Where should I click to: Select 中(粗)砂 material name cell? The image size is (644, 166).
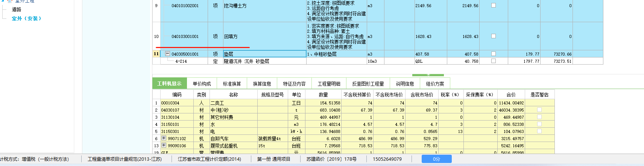(x=233, y=110)
